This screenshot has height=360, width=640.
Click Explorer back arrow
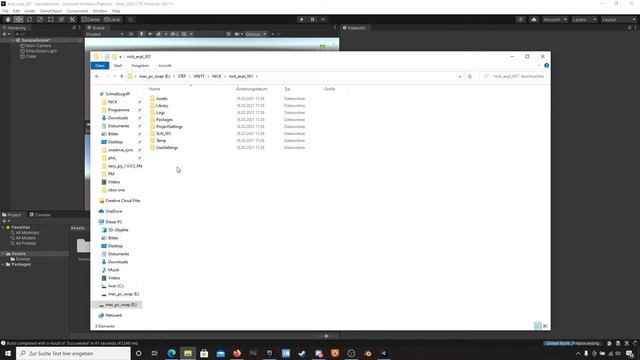pyautogui.click(x=97, y=76)
